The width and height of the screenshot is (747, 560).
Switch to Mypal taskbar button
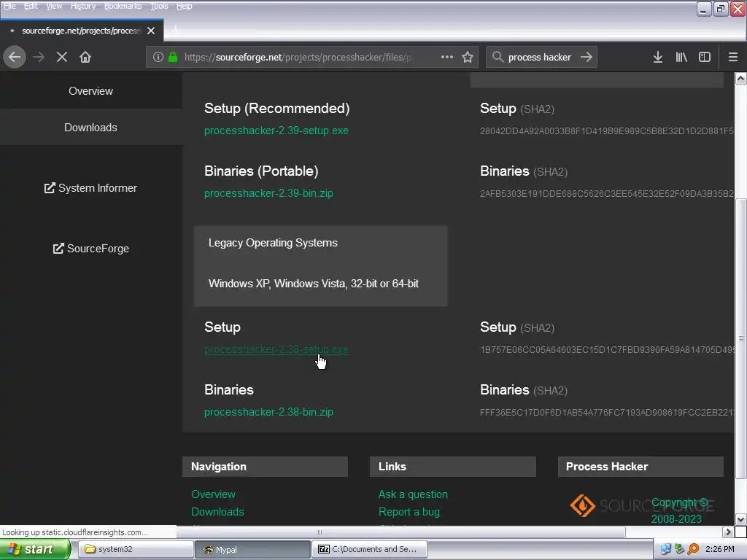pyautogui.click(x=252, y=550)
